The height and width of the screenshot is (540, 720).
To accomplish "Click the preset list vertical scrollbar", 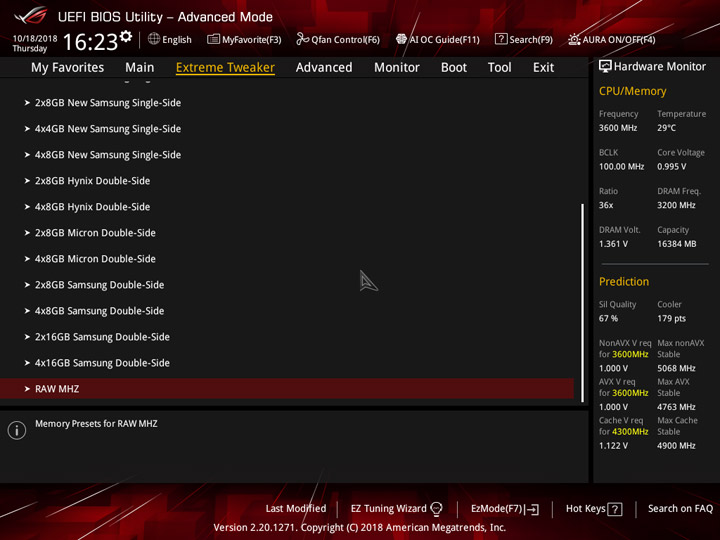I will point(583,303).
